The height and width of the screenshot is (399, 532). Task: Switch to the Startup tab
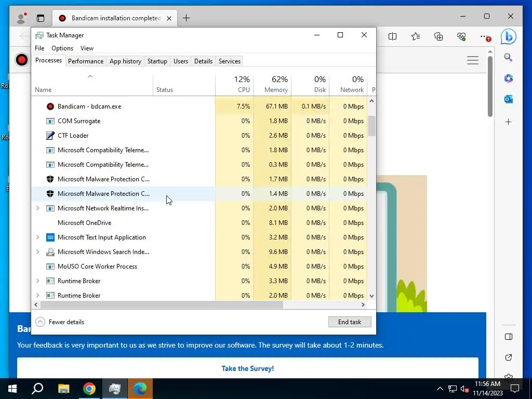[x=157, y=61]
